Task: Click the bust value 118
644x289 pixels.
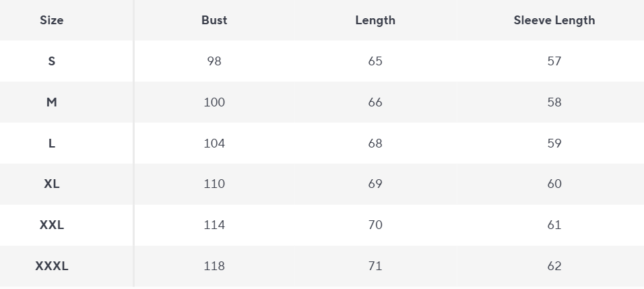Action: click(x=214, y=266)
